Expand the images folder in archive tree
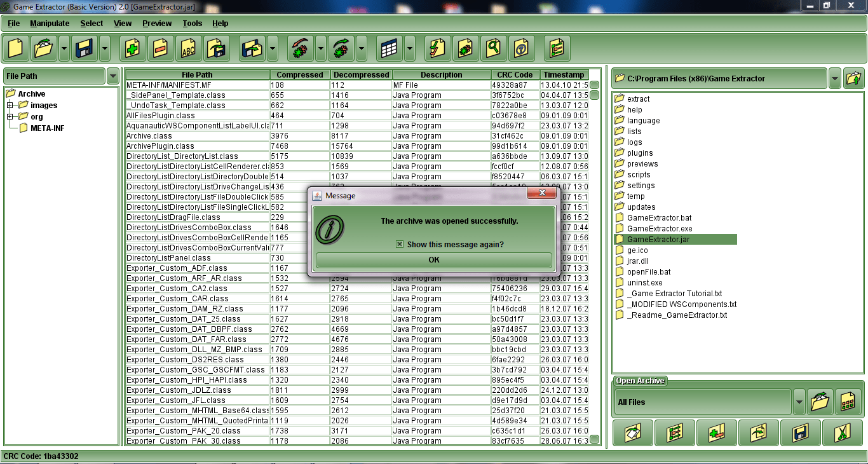 pyautogui.click(x=10, y=106)
